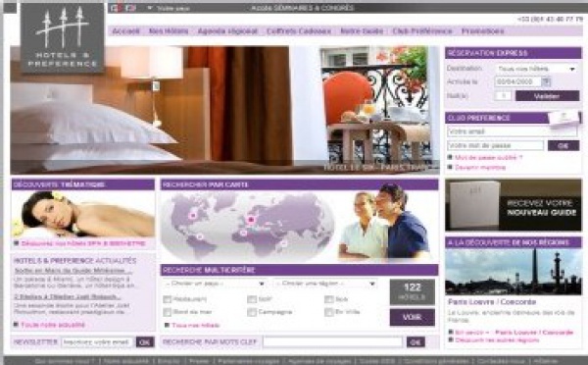Open the Nos Hôtels menu
This screenshot has width=588, height=365.
point(169,31)
